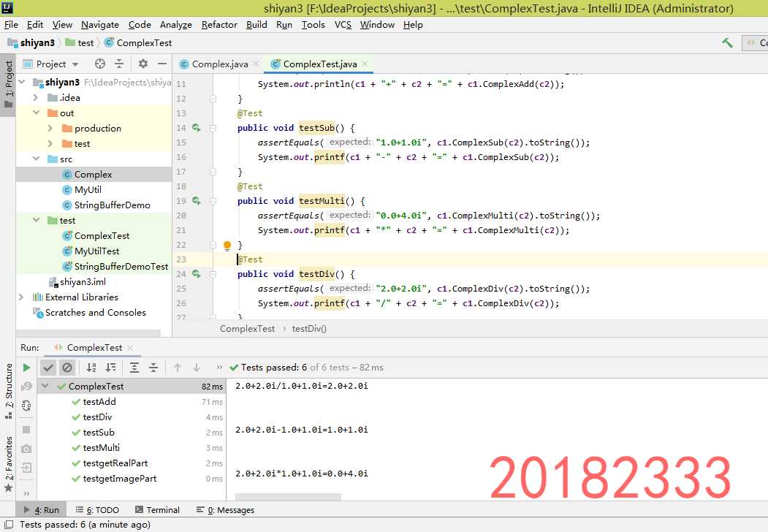Run testDiv via gutter run icon
768x532 pixels.
197,274
